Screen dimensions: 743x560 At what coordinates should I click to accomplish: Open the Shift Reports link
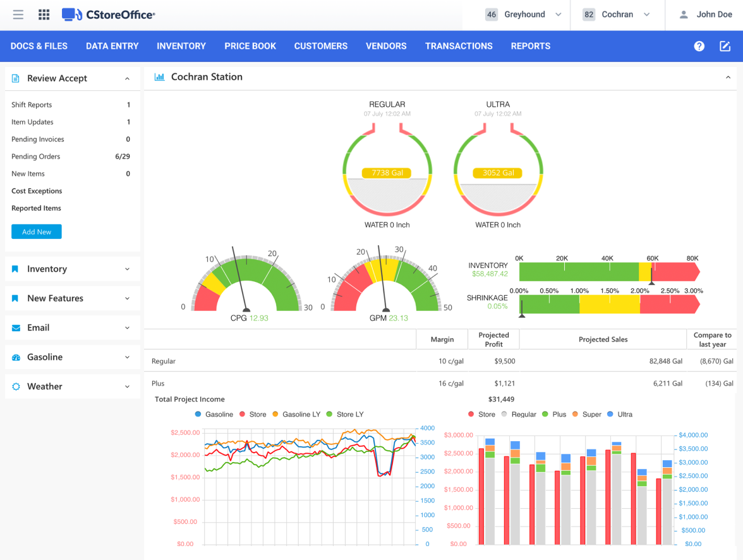[x=32, y=105]
